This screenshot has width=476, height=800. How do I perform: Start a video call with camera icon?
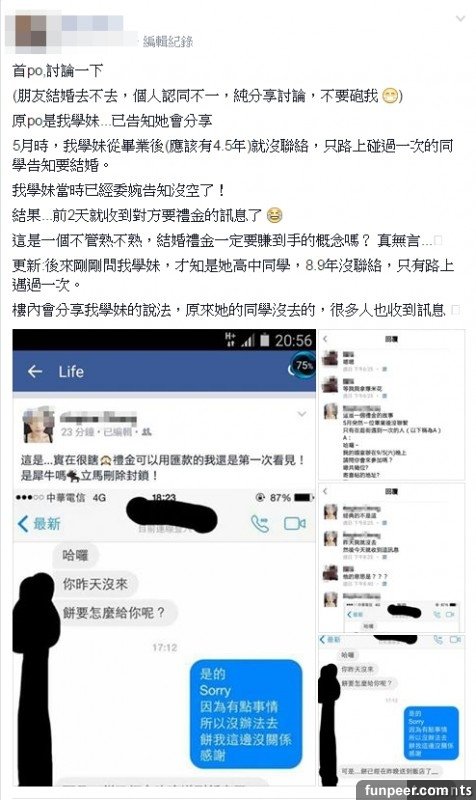click(294, 523)
